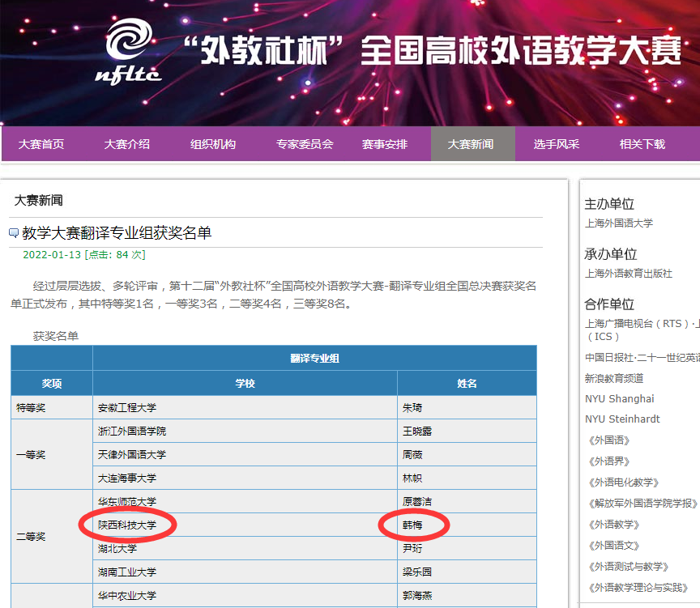The image size is (700, 608).
Task: Visit 上海外国语大学 organizer link
Action: click(619, 223)
